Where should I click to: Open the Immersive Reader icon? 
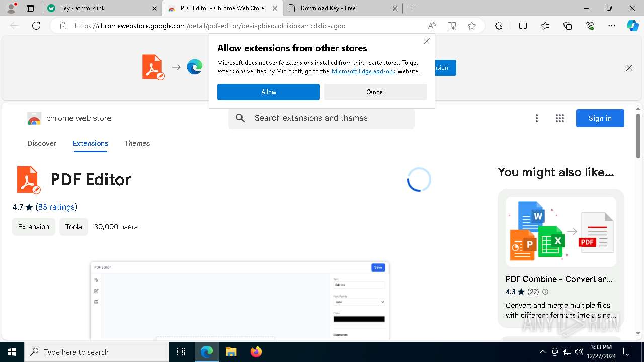point(452,26)
